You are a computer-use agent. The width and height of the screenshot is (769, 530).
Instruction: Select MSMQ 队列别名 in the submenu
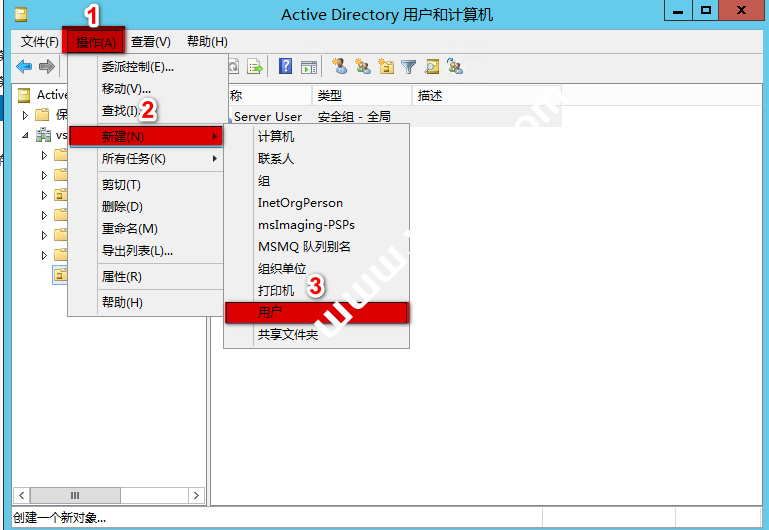[x=316, y=247]
